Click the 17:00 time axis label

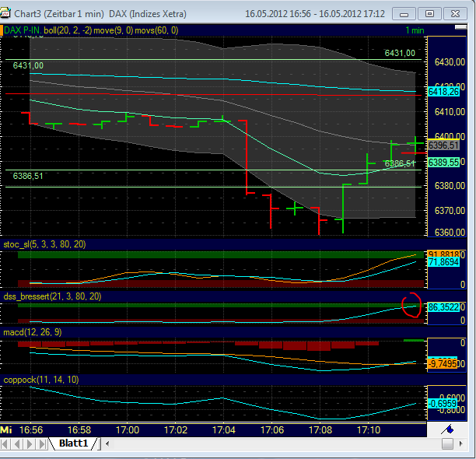128,430
